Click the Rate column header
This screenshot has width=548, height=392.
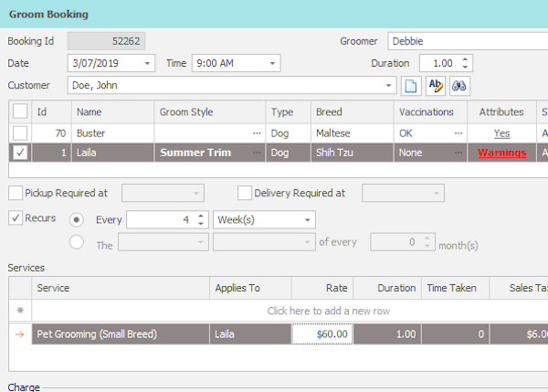(x=322, y=288)
